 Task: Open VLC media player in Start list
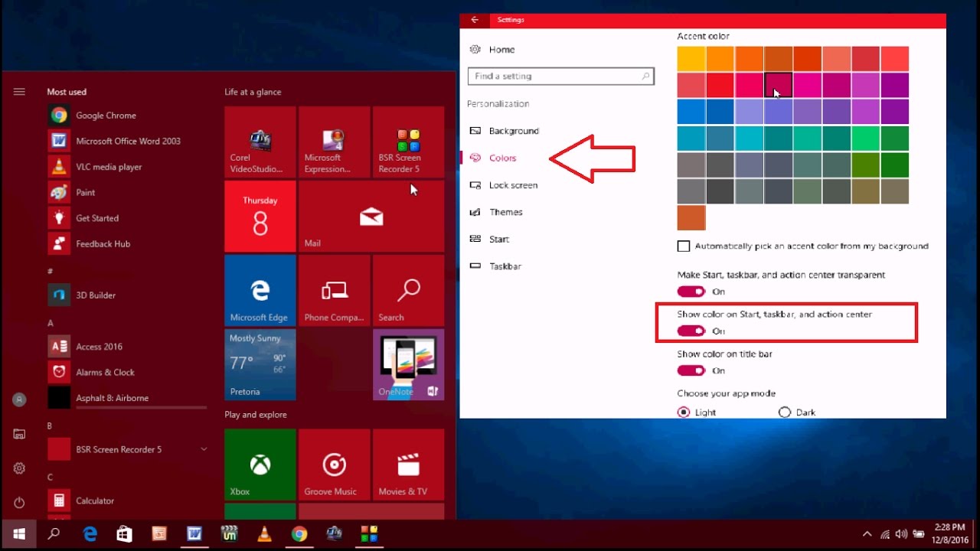tap(126, 167)
